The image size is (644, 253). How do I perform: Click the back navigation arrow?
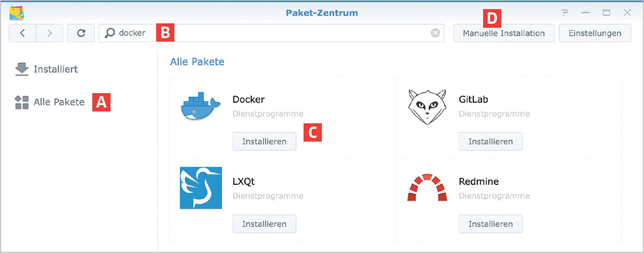(23, 33)
